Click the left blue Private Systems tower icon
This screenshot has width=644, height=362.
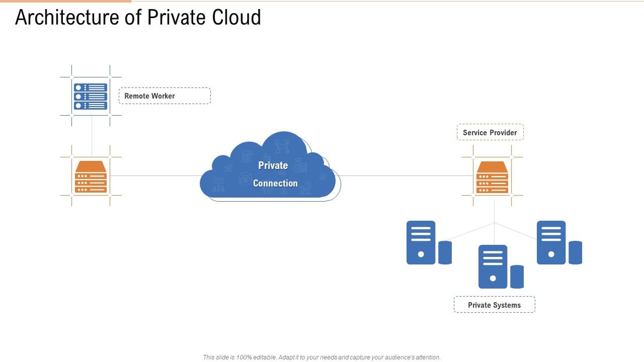[429, 242]
